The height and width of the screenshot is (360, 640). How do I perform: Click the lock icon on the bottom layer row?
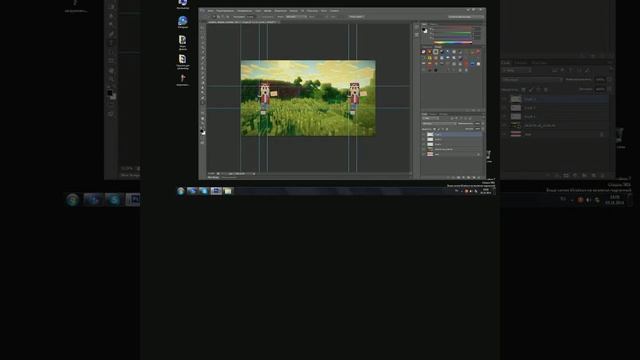click(x=479, y=154)
